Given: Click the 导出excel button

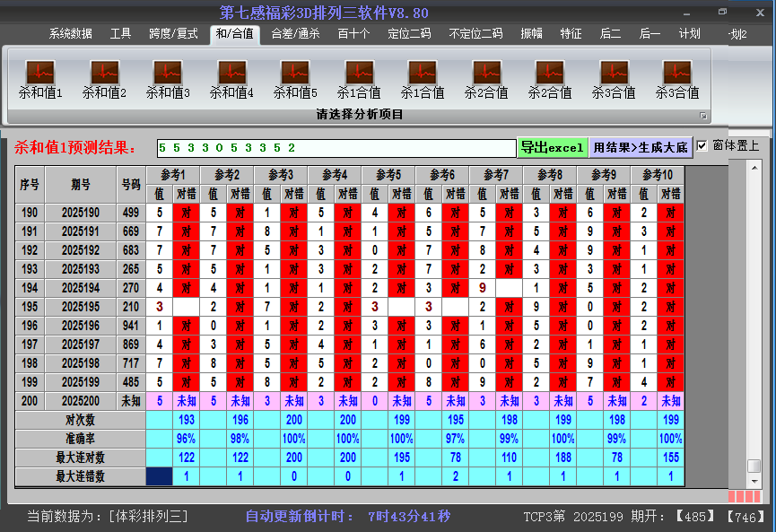Looking at the screenshot, I should pos(553,147).
